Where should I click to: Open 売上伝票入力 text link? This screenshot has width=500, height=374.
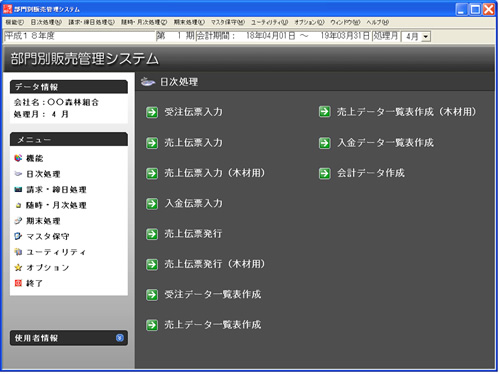point(193,143)
